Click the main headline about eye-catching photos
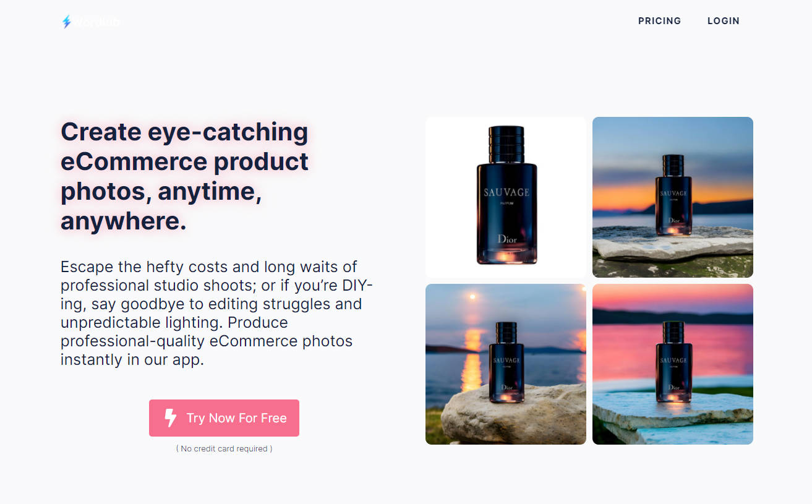Screen dimensions: 812x504 click(185, 176)
